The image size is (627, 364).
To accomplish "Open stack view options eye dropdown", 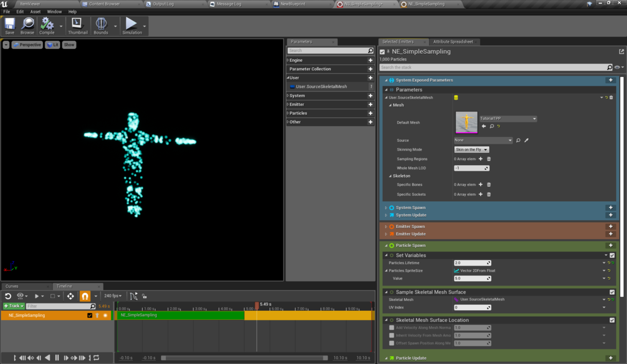I will coord(619,67).
